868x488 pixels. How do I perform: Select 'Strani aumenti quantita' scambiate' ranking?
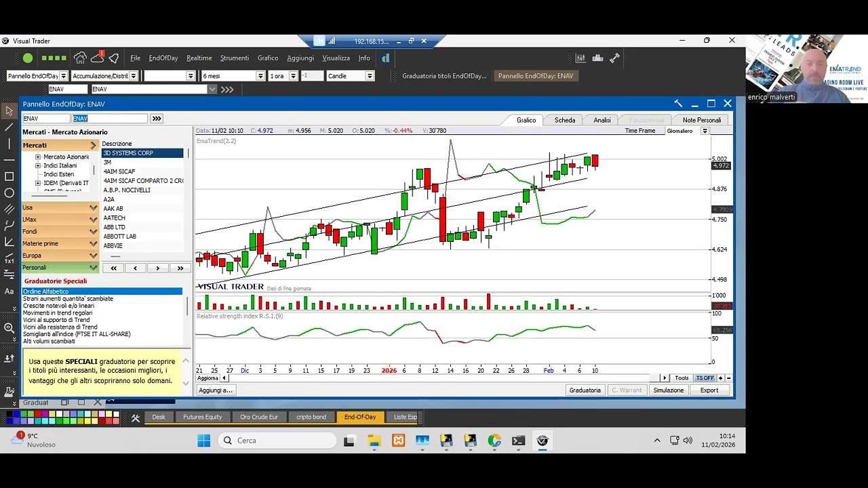[102, 299]
